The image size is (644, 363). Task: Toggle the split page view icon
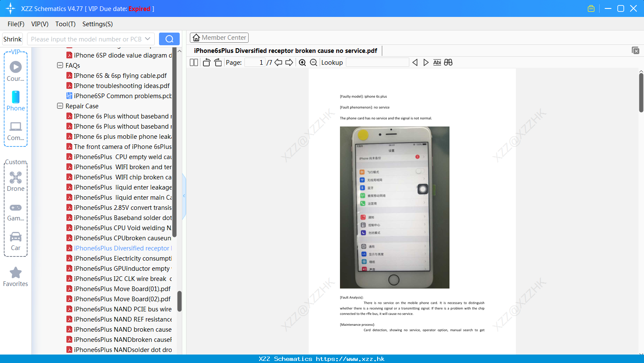point(194,63)
